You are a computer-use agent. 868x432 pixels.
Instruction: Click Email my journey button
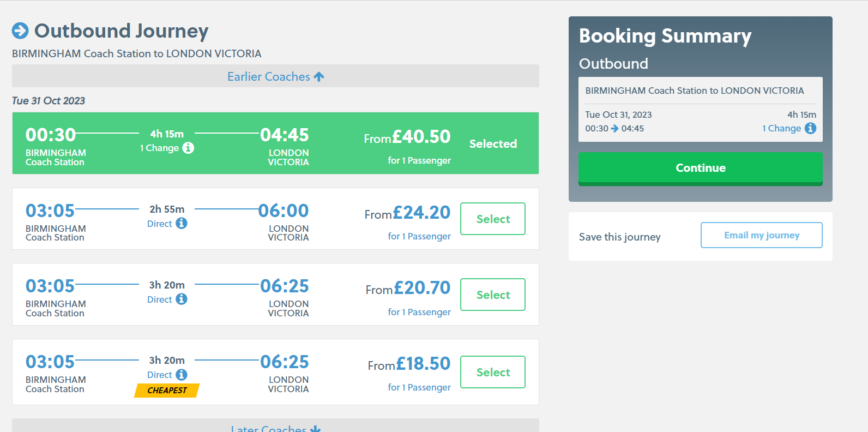[x=761, y=235]
